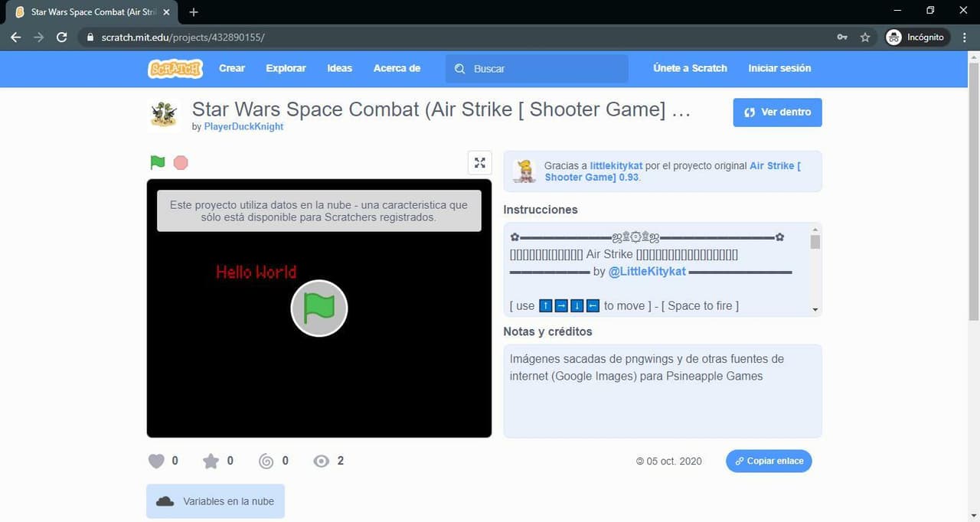This screenshot has width=980, height=522.
Task: Open Incógnito profile indicator
Action: pyautogui.click(x=916, y=37)
